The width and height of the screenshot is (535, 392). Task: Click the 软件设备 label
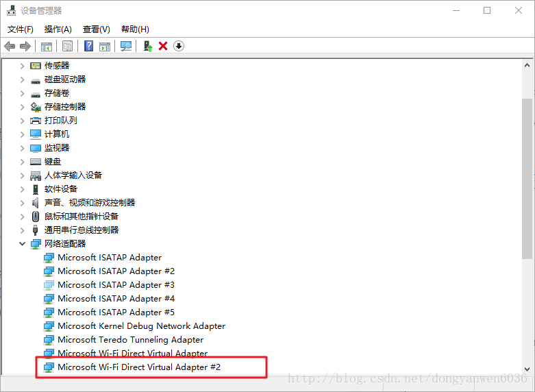pyautogui.click(x=61, y=189)
